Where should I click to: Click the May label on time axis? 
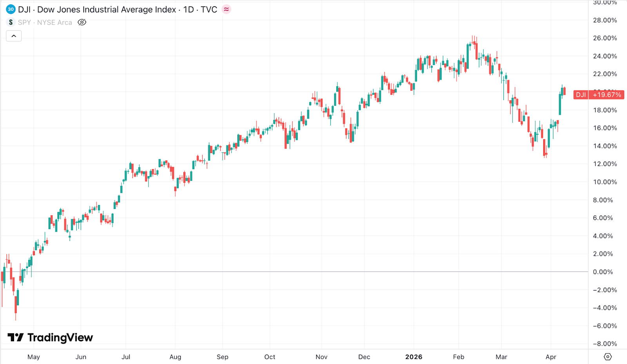pos(34,357)
